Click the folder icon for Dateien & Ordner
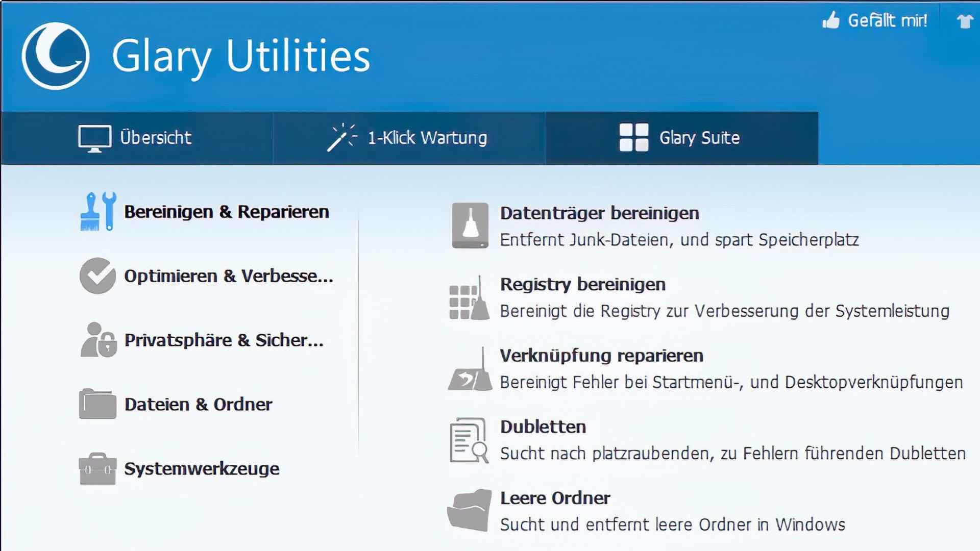 (97, 404)
